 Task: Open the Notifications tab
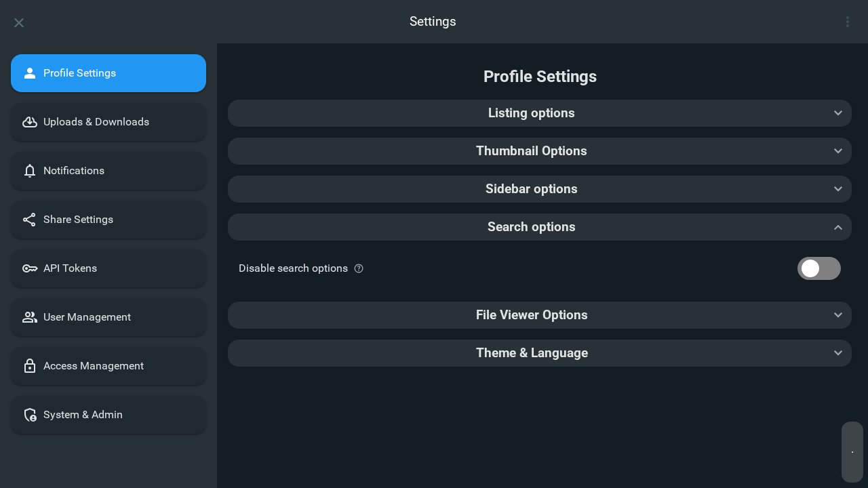108,171
